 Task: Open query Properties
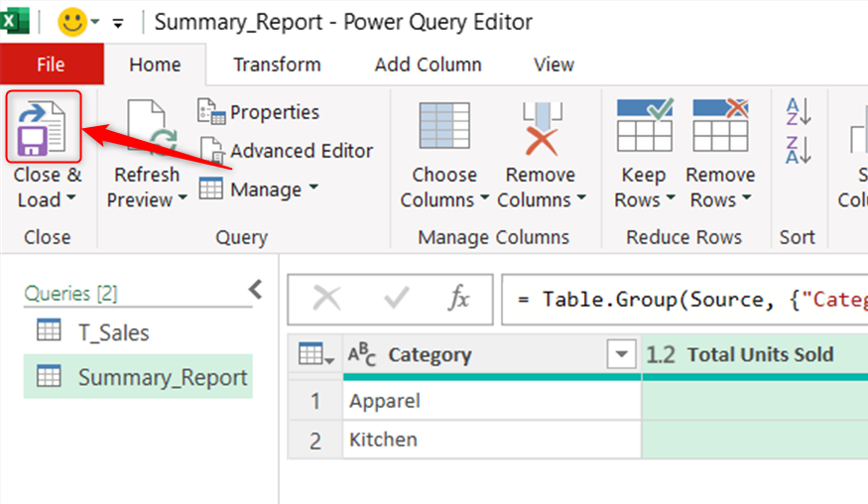click(x=259, y=112)
